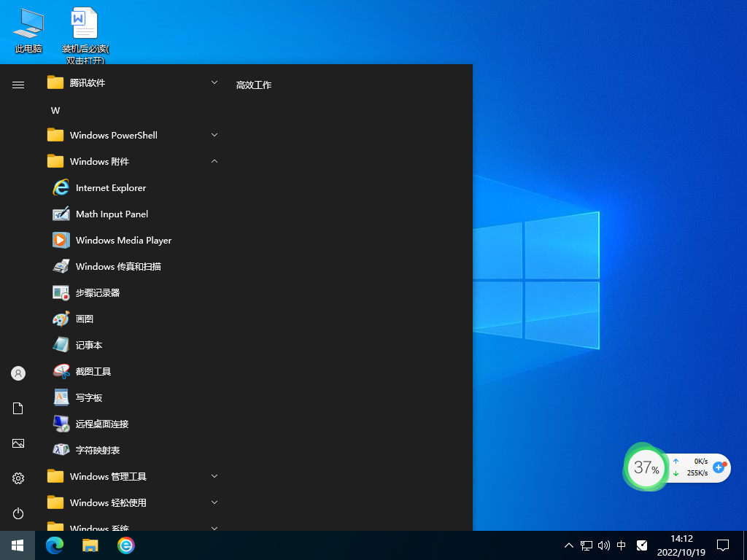Viewport: 747px width, 560px height.
Task: Launch Math Input Panel
Action: tap(112, 214)
